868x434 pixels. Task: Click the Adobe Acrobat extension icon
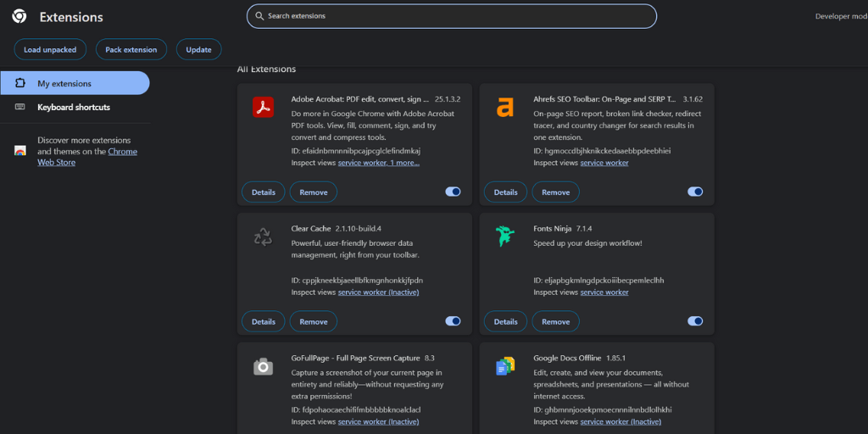point(264,107)
